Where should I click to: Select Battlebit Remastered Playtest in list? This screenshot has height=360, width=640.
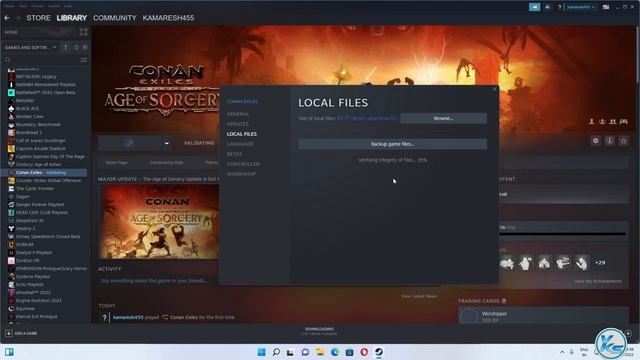(45, 84)
